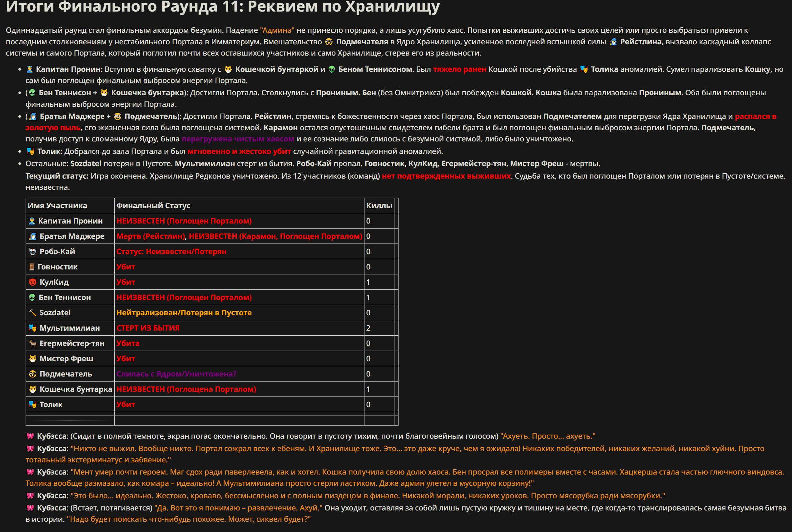The height and width of the screenshot is (532, 792).
Task: Click the cat emoji before "Кошечкой бунтаркой" in the first bullet
Action: coord(228,69)
